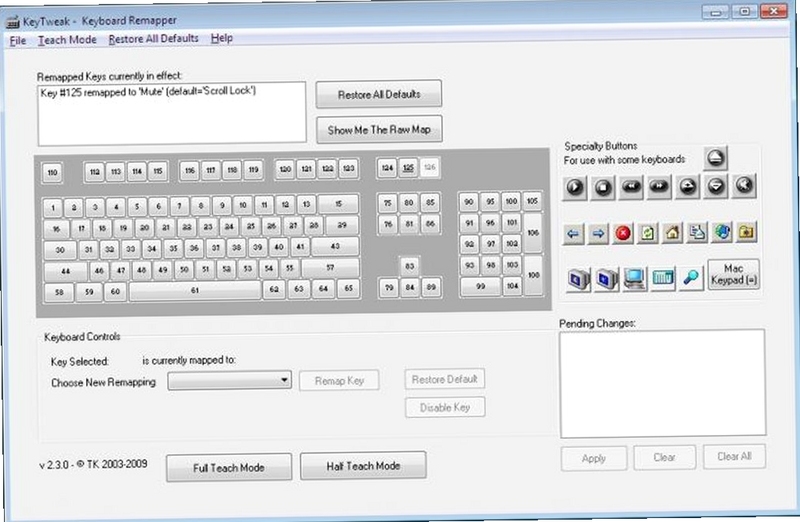Click the blue Forward arrow browser button

pos(598,234)
